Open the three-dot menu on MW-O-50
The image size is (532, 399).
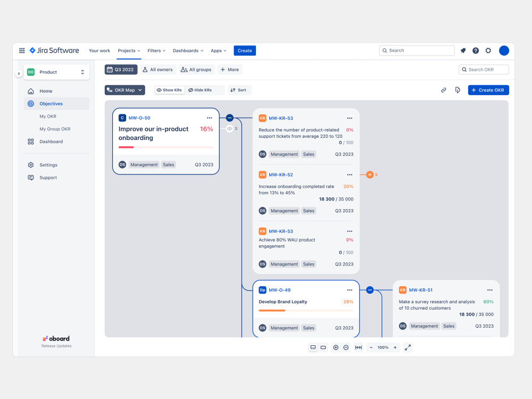click(x=209, y=118)
